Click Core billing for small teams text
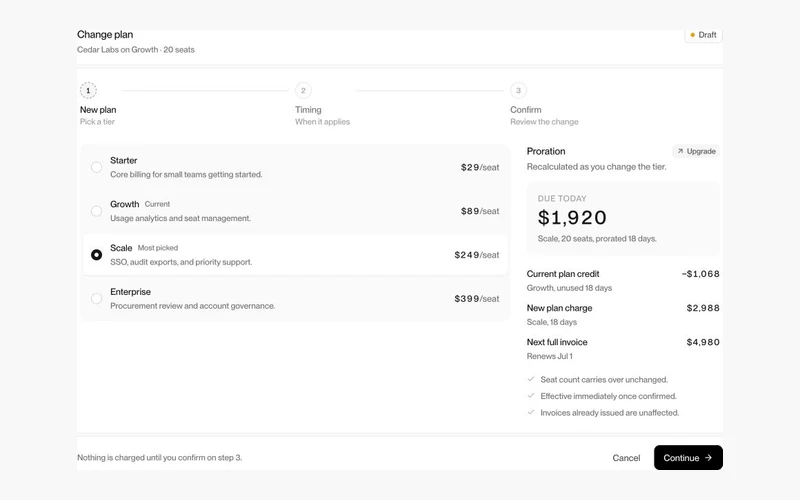Viewport: 800px width, 500px height. (x=186, y=174)
